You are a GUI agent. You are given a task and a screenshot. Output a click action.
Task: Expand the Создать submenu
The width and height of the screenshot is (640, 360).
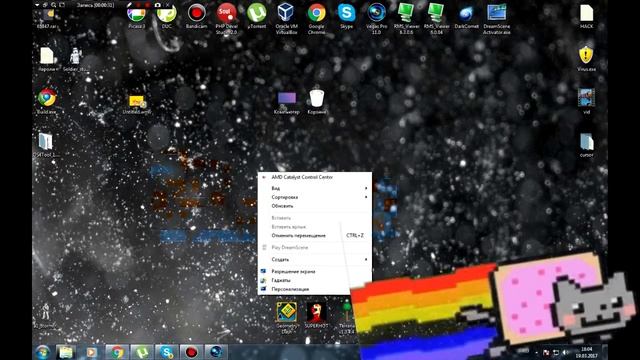[315, 260]
